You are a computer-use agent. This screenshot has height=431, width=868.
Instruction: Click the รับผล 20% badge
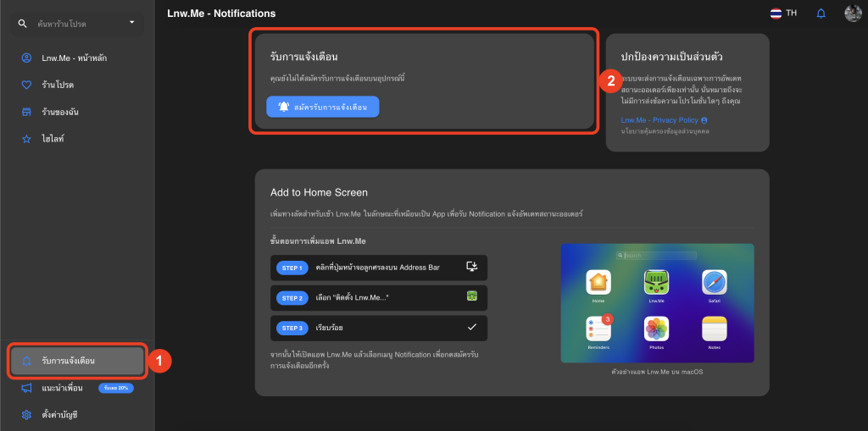116,388
